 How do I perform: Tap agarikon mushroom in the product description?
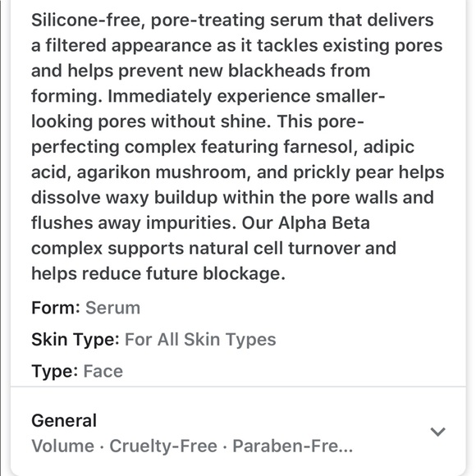[163, 172]
